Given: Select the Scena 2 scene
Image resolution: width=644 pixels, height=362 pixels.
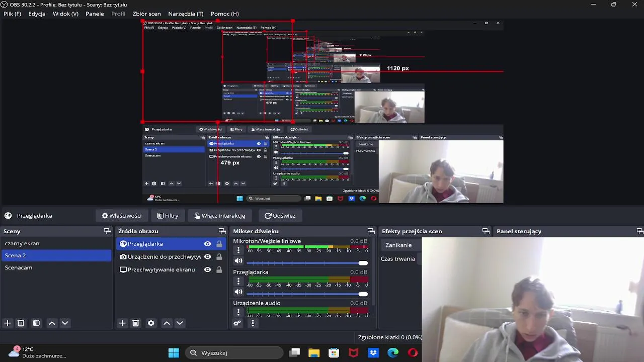Looking at the screenshot, I should 56,255.
